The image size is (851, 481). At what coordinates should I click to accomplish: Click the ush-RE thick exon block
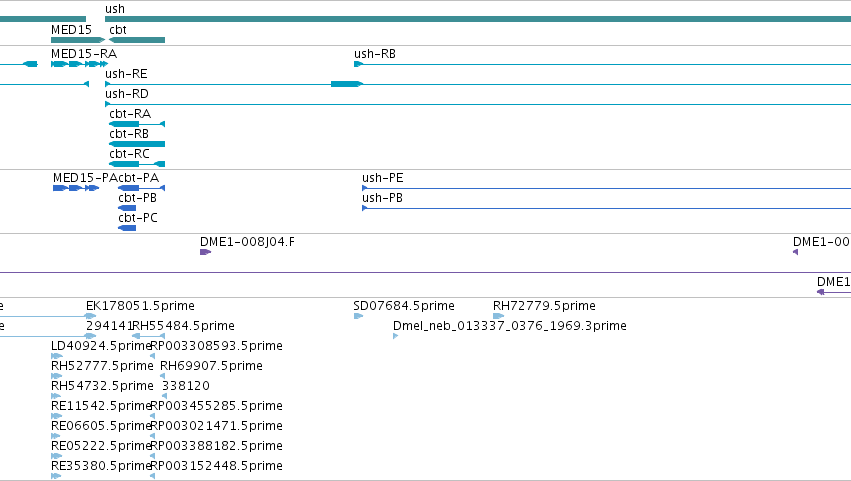pos(346,84)
